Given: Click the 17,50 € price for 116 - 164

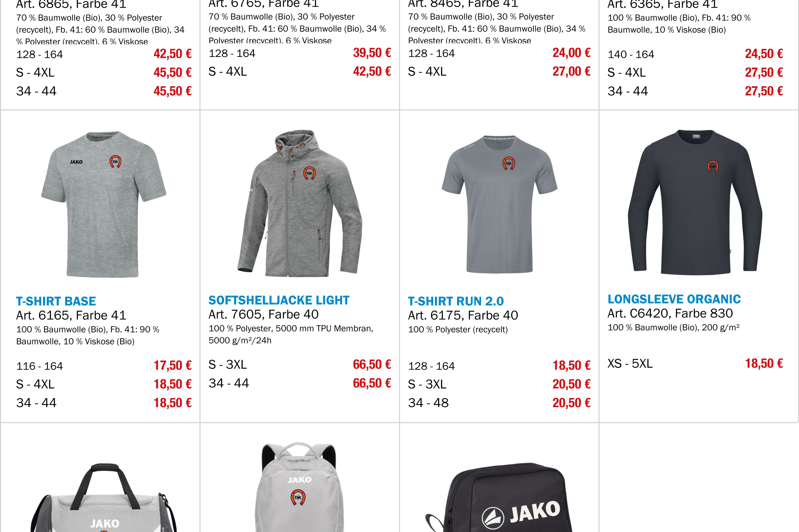Looking at the screenshot, I should point(172,366).
